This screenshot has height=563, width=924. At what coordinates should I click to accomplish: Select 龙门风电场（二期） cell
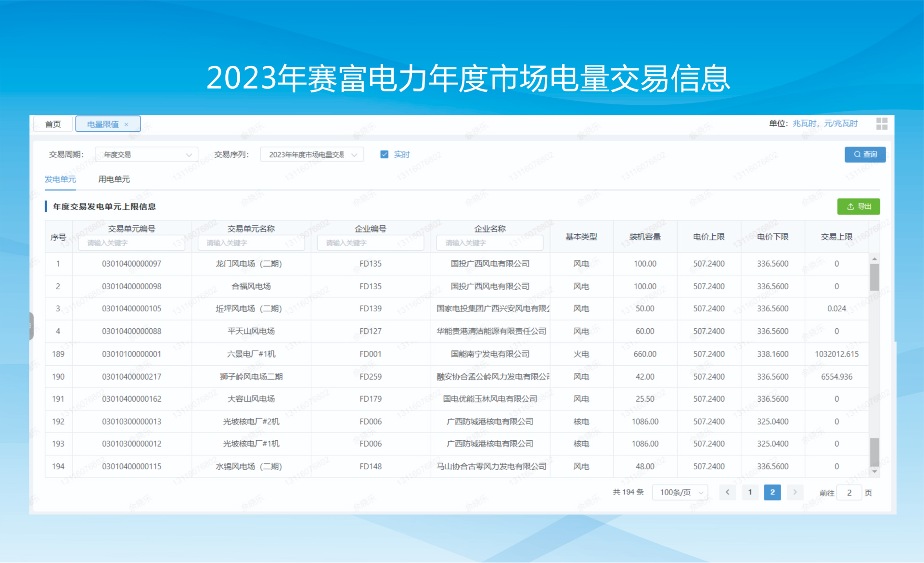click(x=249, y=264)
